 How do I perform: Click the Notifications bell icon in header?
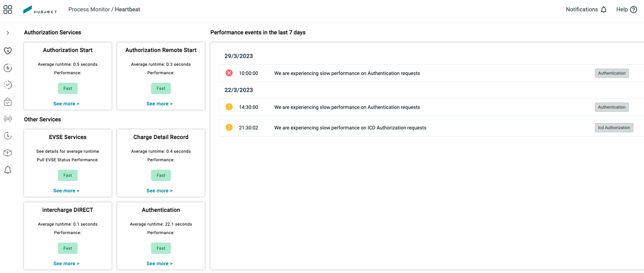pos(604,10)
